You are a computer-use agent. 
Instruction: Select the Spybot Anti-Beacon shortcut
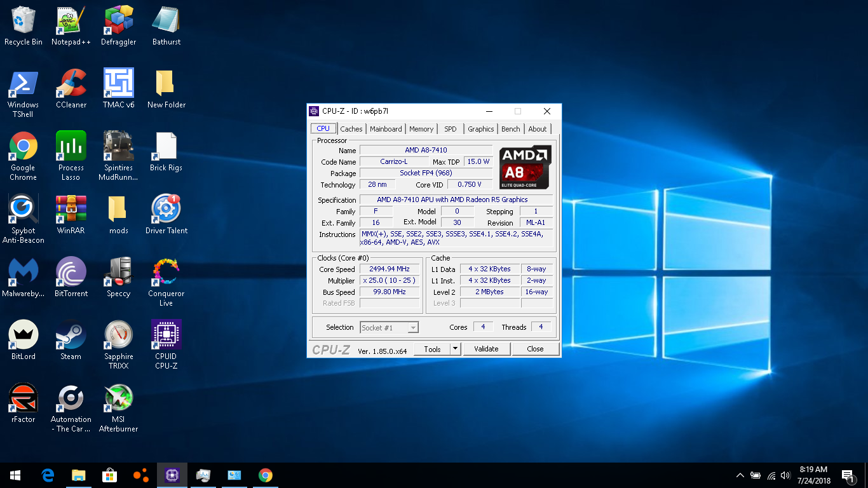pyautogui.click(x=24, y=219)
